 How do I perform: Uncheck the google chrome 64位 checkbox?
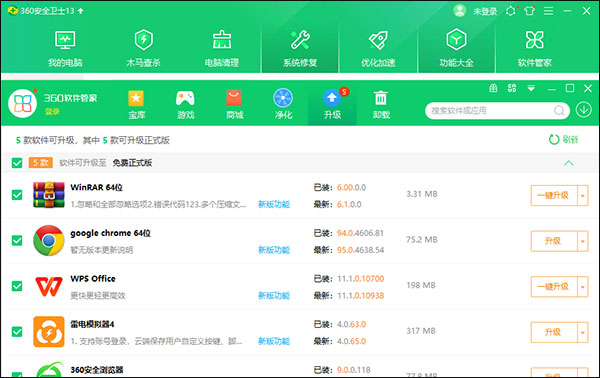pyautogui.click(x=17, y=240)
